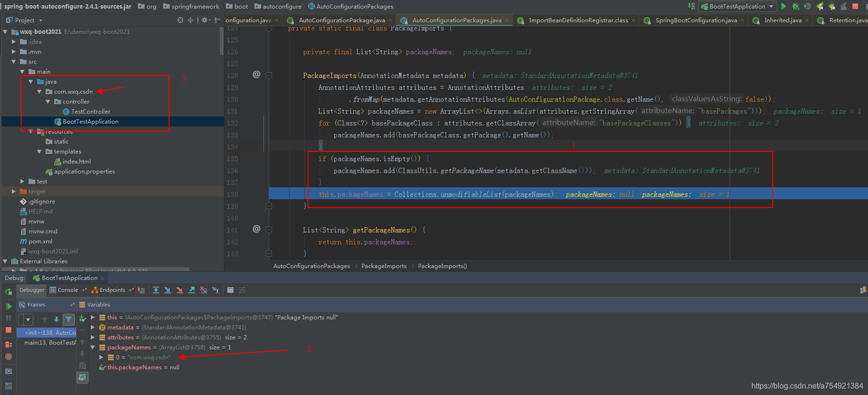Click the Run to Cursor icon
Image resolution: width=868 pixels, height=395 pixels.
(x=215, y=290)
